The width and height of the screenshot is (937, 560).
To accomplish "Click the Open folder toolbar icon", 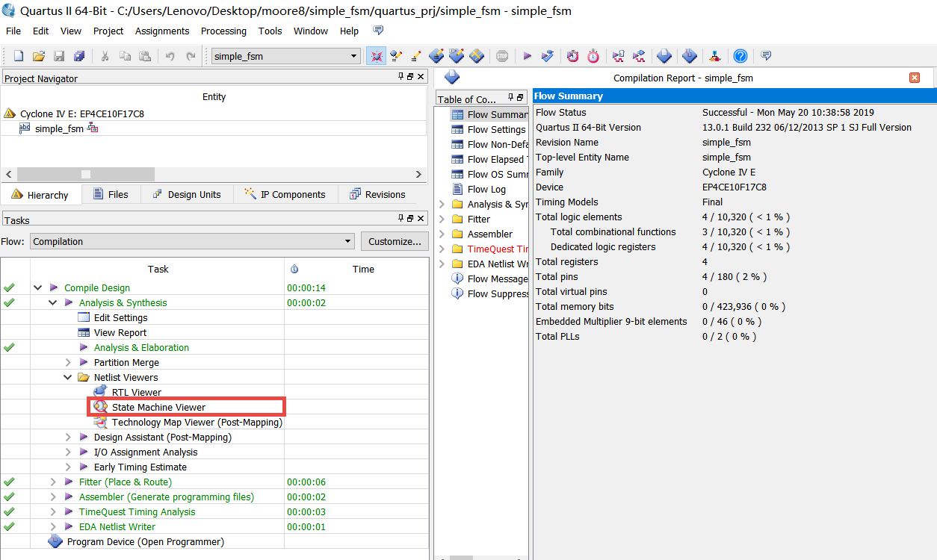I will (39, 56).
